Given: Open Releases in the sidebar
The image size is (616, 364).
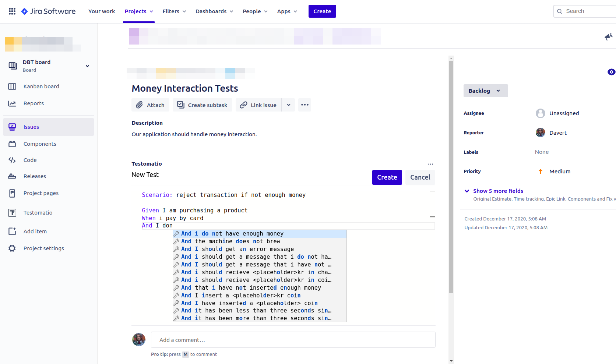Looking at the screenshot, I should click(35, 176).
